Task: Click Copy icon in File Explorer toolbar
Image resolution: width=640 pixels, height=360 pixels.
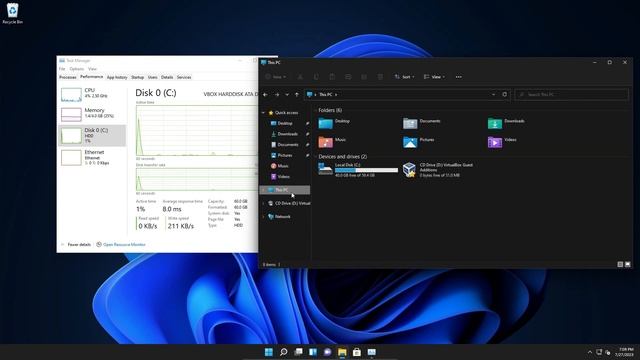Action: pos(316,77)
